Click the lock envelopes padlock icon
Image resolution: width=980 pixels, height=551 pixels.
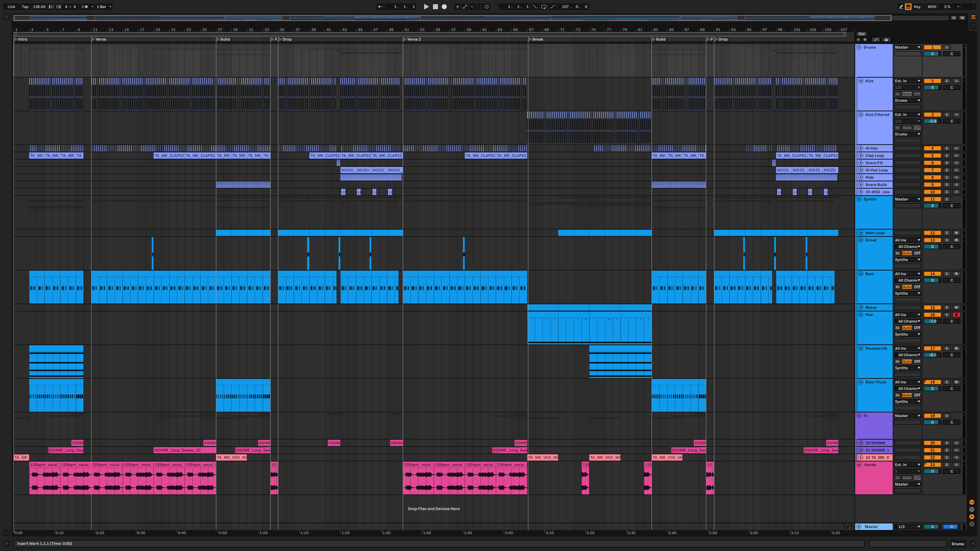click(886, 39)
